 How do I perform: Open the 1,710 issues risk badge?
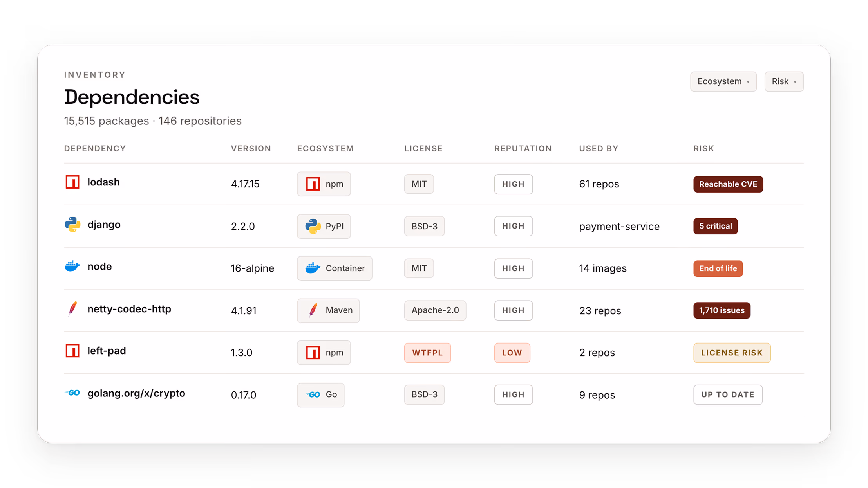(x=722, y=310)
